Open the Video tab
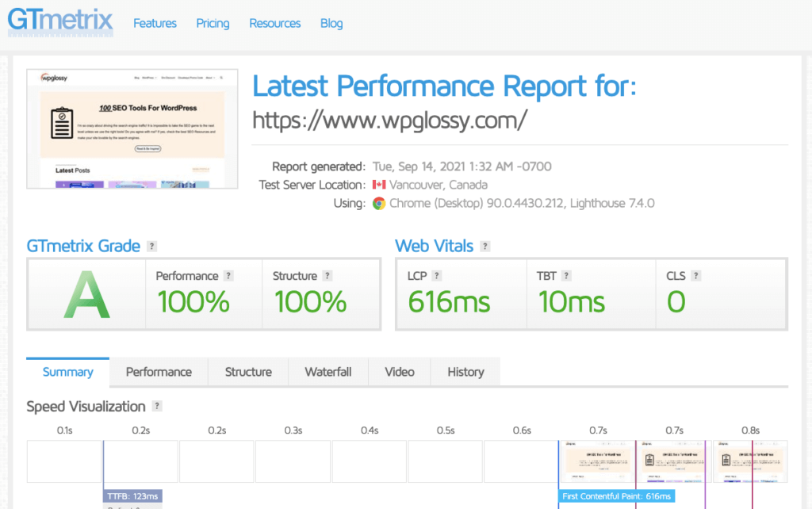 coord(400,372)
